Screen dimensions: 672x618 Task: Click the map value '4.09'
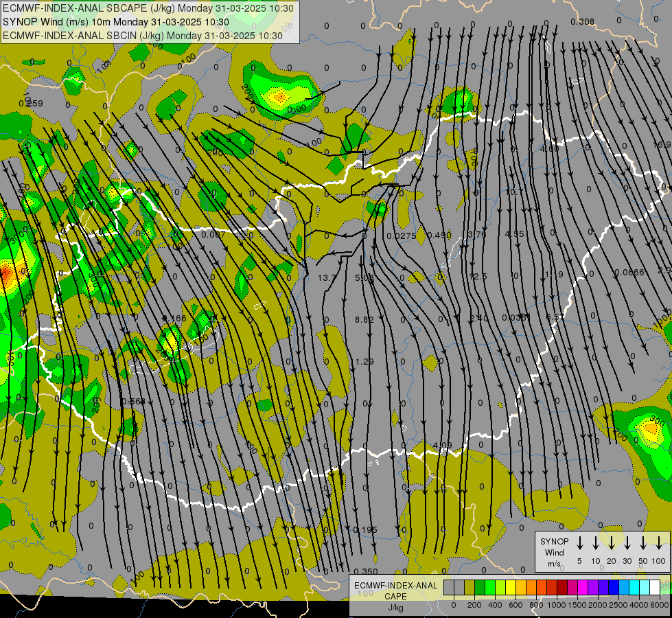[x=442, y=445]
